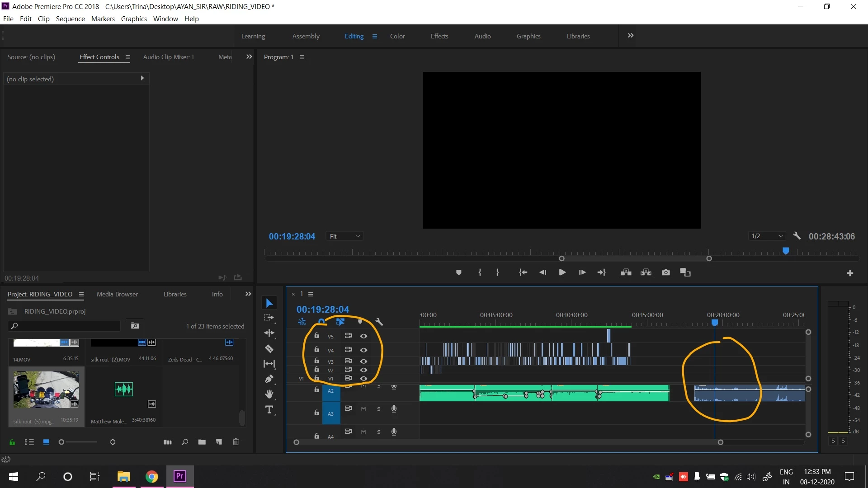Viewport: 868px width, 488px height.
Task: Open the 1/2 playback resolution dropdown
Action: [767, 236]
